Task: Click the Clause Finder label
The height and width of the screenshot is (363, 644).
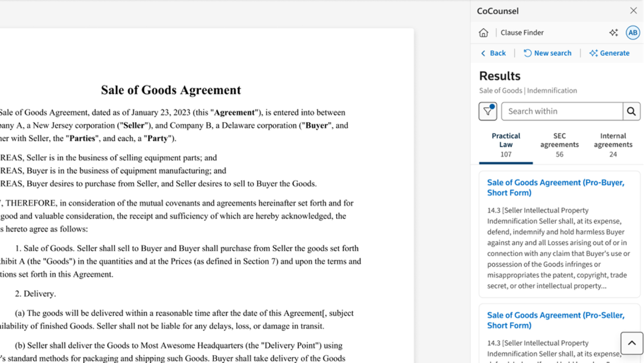Action: 522,33
